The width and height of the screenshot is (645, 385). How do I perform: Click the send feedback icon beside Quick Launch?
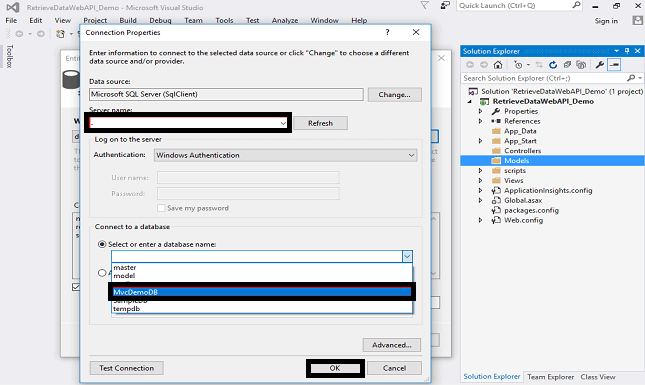tap(445, 5)
